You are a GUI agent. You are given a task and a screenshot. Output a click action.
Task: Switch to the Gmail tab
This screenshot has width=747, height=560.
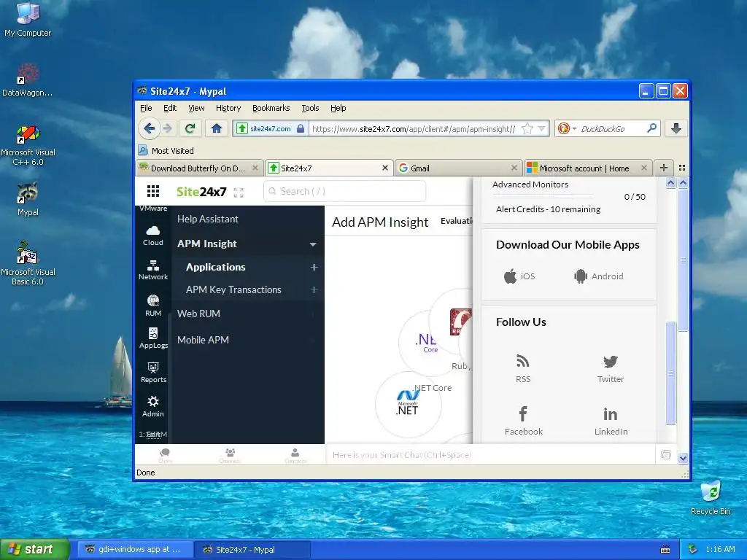(457, 168)
